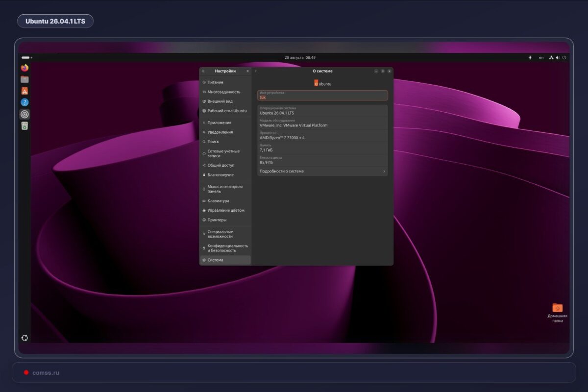Viewport: 588px width, 392px height.
Task: Open Принтеры settings
Action: click(x=225, y=220)
